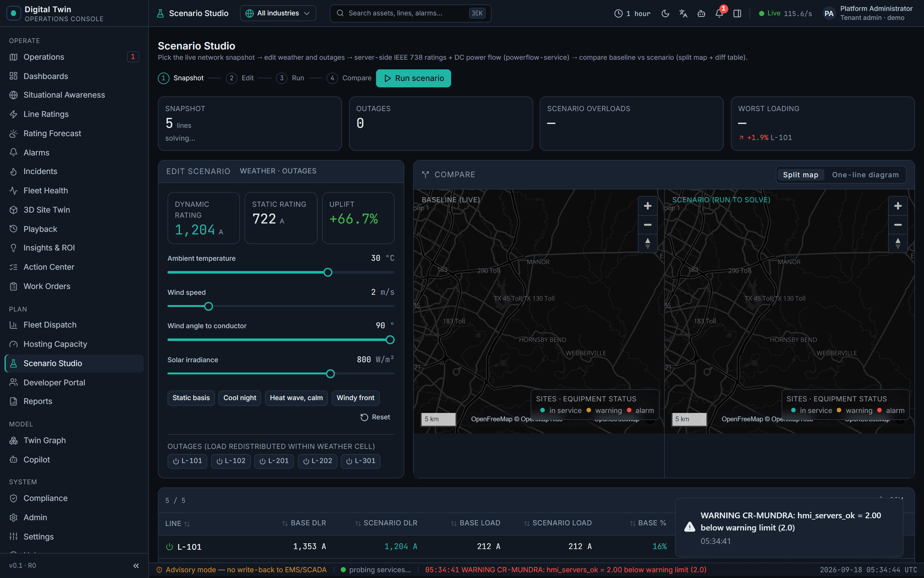This screenshot has width=924, height=578.
Task: Switch Compare view to Split map
Action: tap(800, 175)
